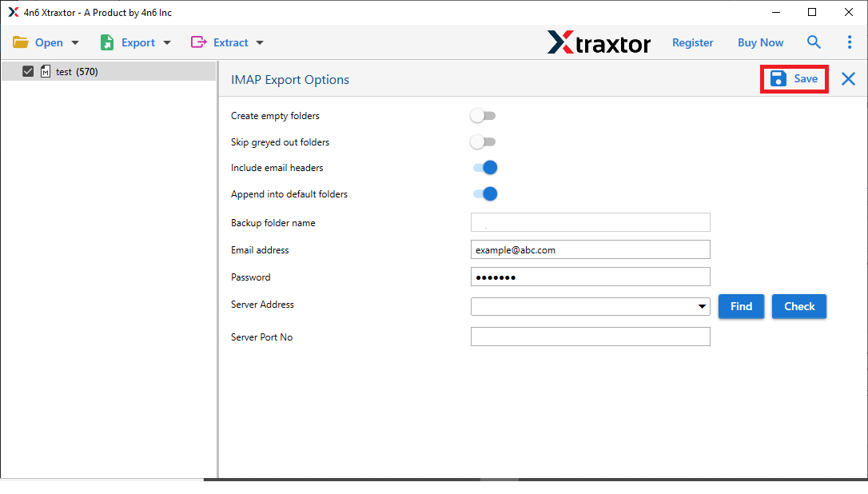
Task: Click the Password field
Action: (590, 277)
